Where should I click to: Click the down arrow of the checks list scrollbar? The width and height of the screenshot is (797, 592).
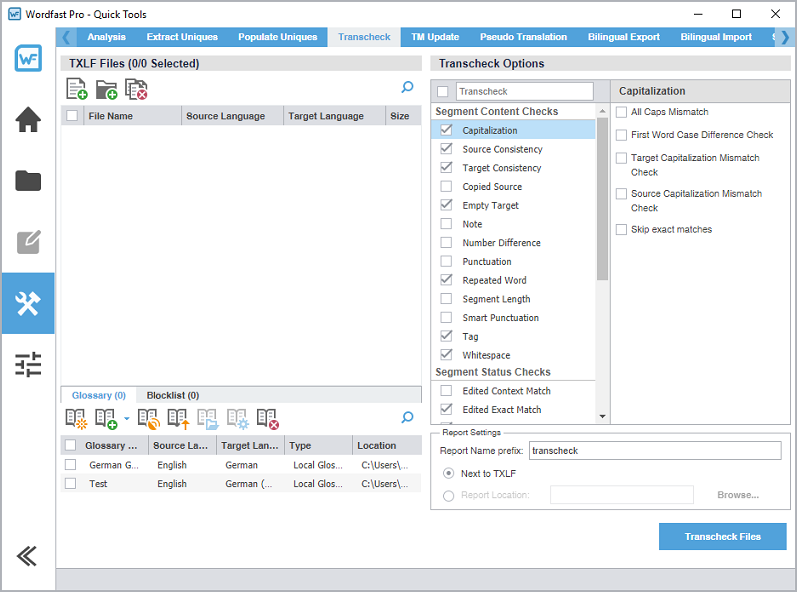tap(602, 416)
